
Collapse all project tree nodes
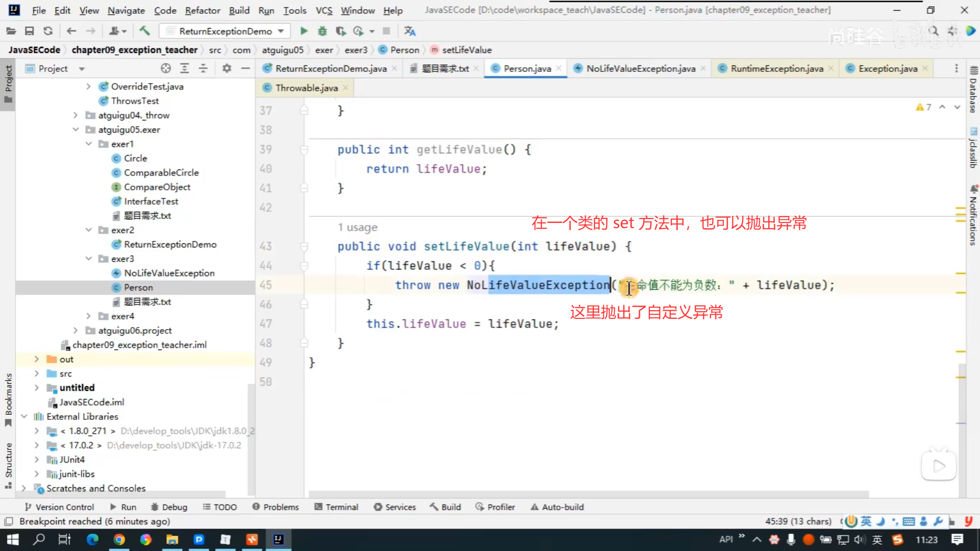(x=203, y=68)
